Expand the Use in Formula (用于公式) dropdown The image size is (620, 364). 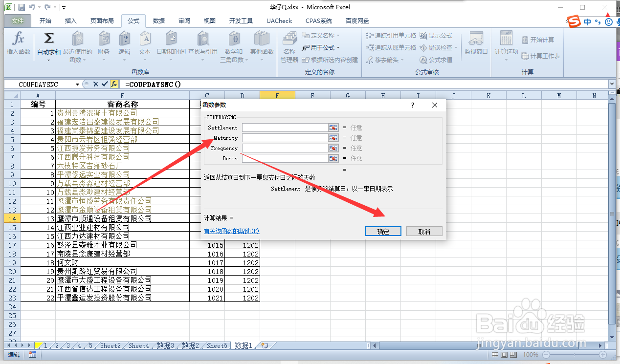pyautogui.click(x=338, y=47)
